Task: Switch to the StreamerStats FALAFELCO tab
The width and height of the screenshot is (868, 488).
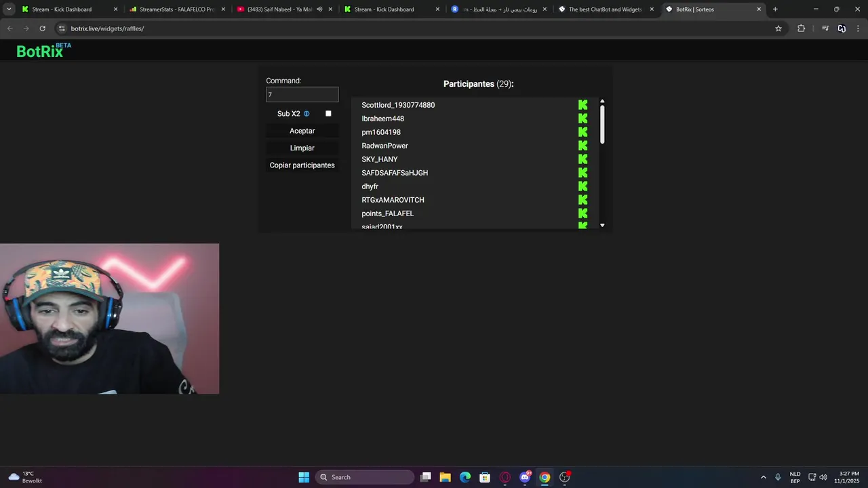Action: coord(176,9)
